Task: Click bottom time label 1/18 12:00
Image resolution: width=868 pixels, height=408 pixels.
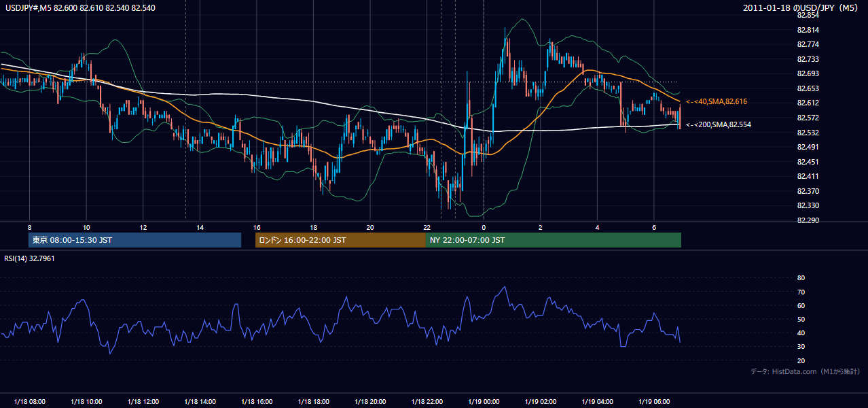Action: click(x=143, y=402)
